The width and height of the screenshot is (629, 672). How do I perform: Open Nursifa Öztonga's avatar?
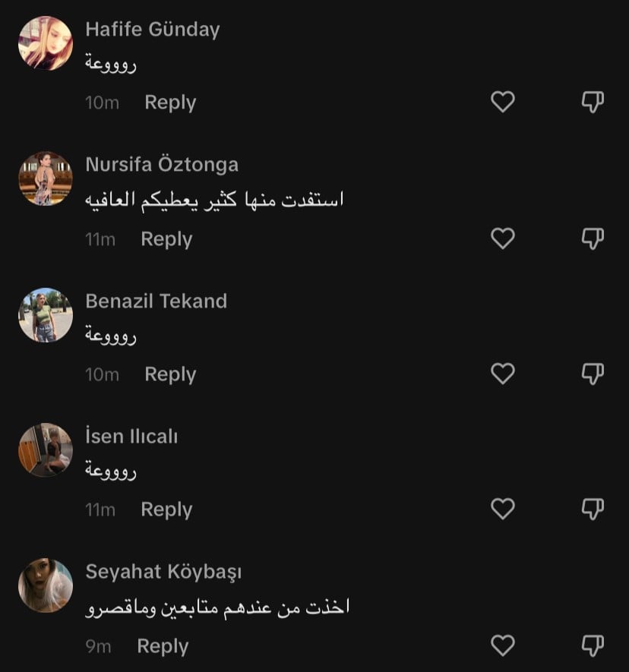(46, 178)
